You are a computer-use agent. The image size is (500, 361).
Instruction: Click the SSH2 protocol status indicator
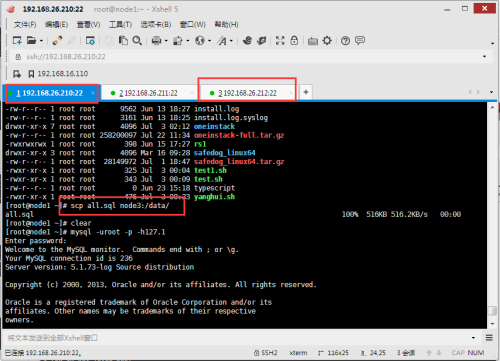[x=265, y=353]
